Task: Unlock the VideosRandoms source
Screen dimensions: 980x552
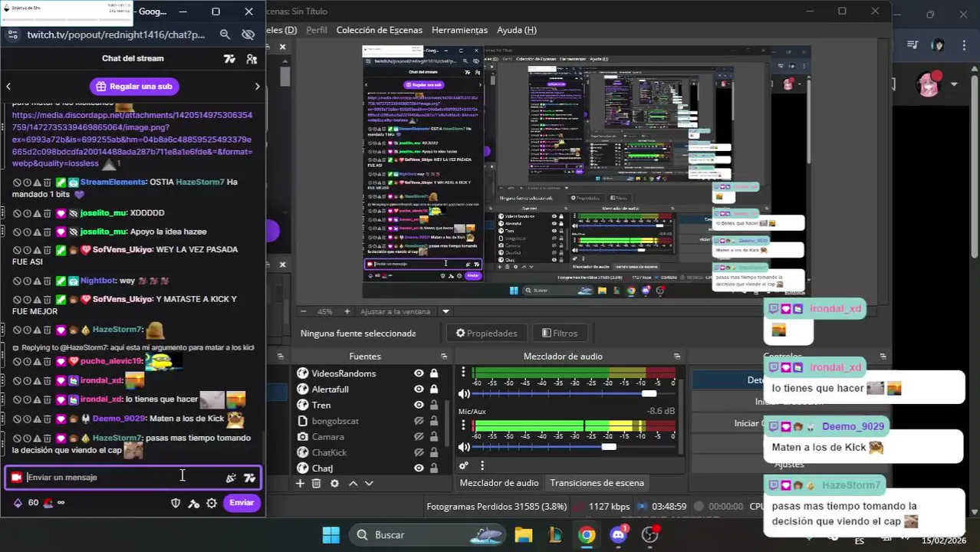Action: click(434, 373)
